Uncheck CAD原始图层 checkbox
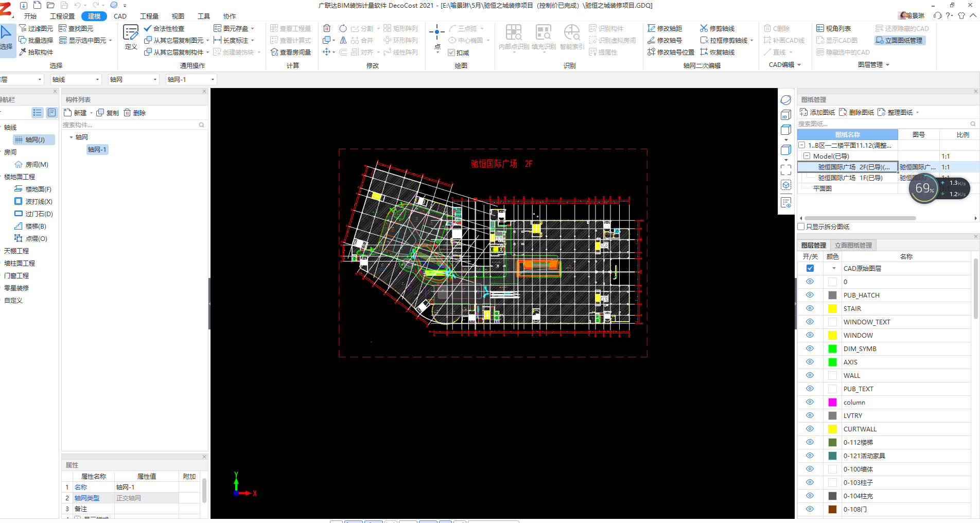This screenshot has width=980, height=523. 810,268
